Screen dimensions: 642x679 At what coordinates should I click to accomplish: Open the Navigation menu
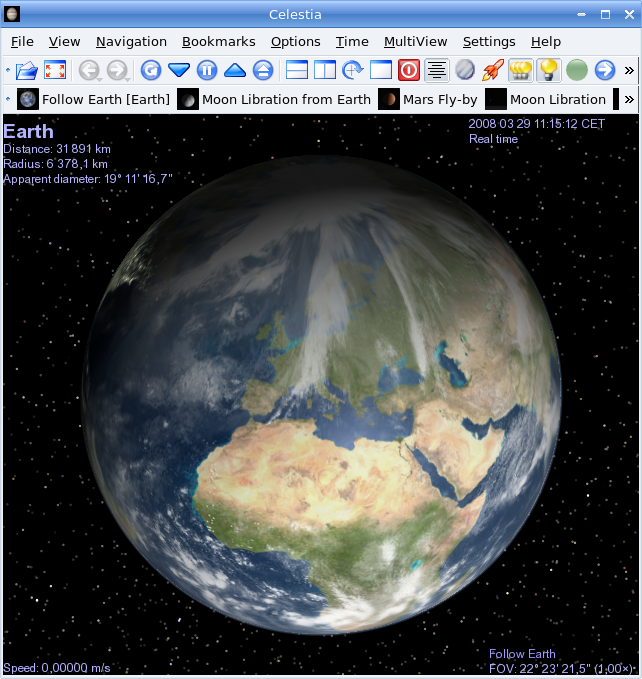click(x=131, y=42)
